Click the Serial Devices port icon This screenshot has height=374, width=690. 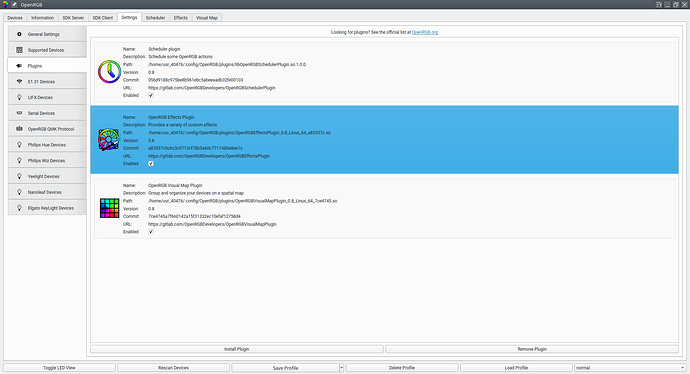click(19, 113)
